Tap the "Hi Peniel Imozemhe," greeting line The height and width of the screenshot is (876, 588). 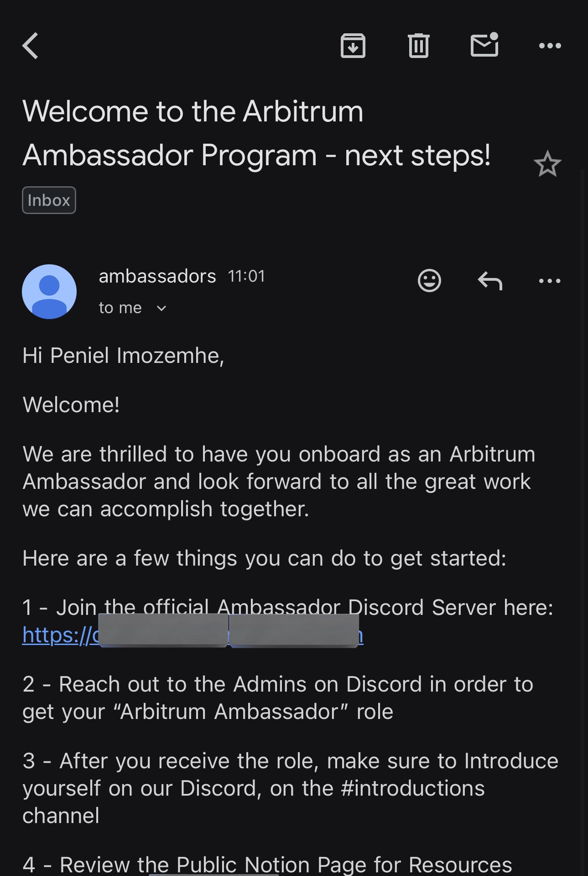(123, 356)
